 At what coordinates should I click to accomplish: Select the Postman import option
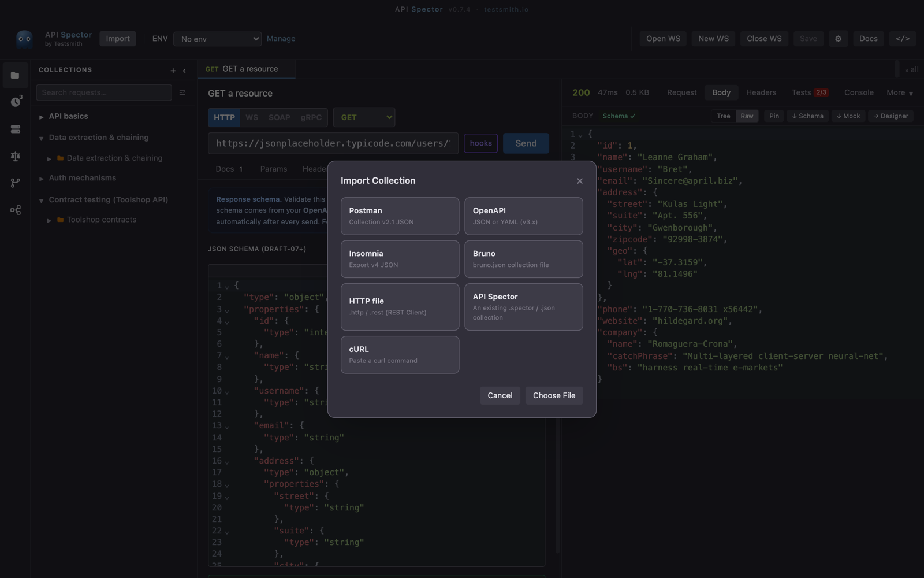[400, 216]
